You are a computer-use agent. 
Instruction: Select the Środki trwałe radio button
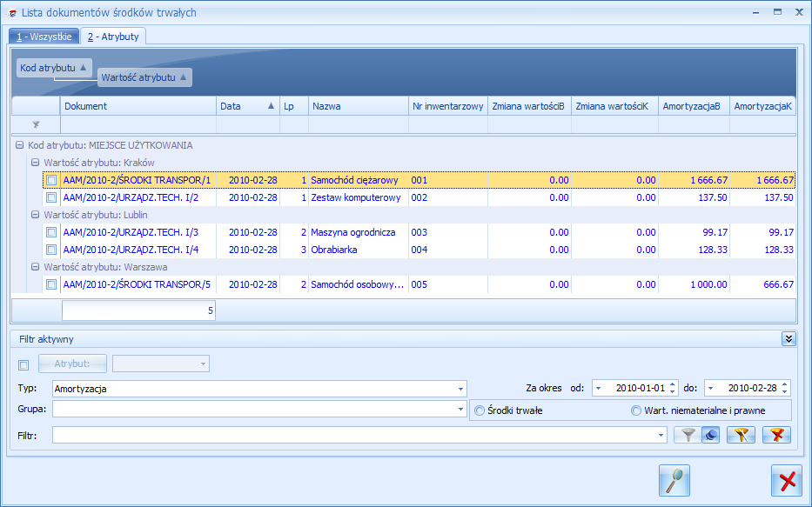(480, 410)
